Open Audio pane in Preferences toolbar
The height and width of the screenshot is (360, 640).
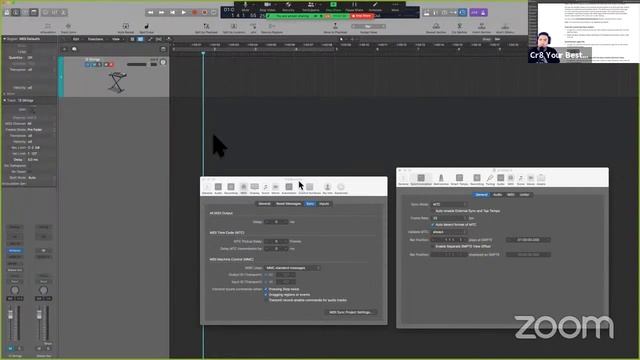(218, 188)
